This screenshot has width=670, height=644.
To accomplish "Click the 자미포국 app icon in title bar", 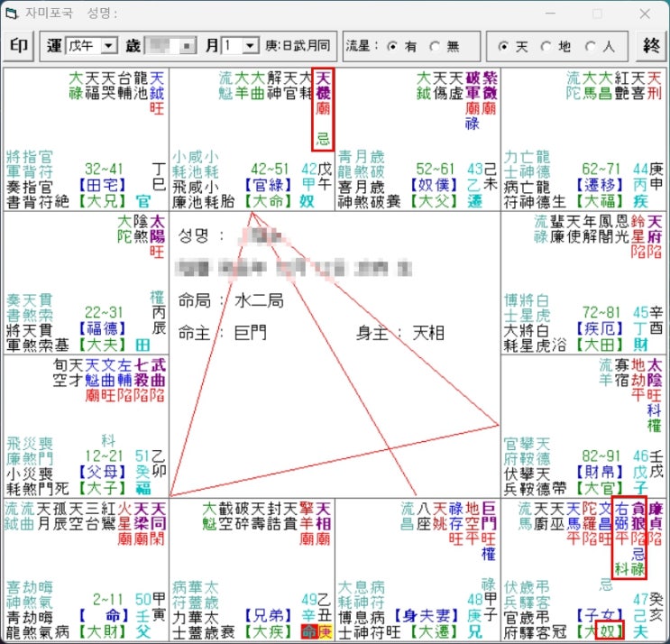I will click(x=12, y=14).
